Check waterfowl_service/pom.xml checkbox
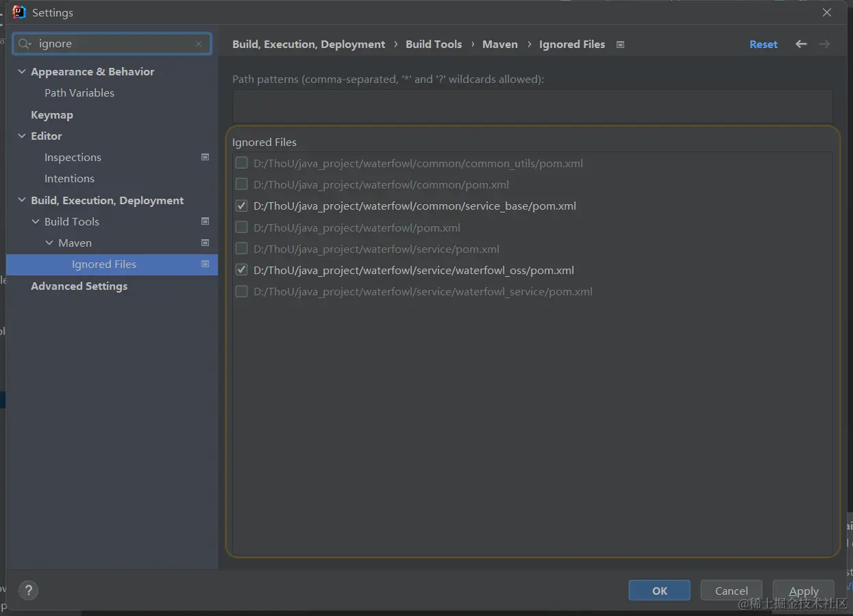The height and width of the screenshot is (616, 853). [x=241, y=291]
